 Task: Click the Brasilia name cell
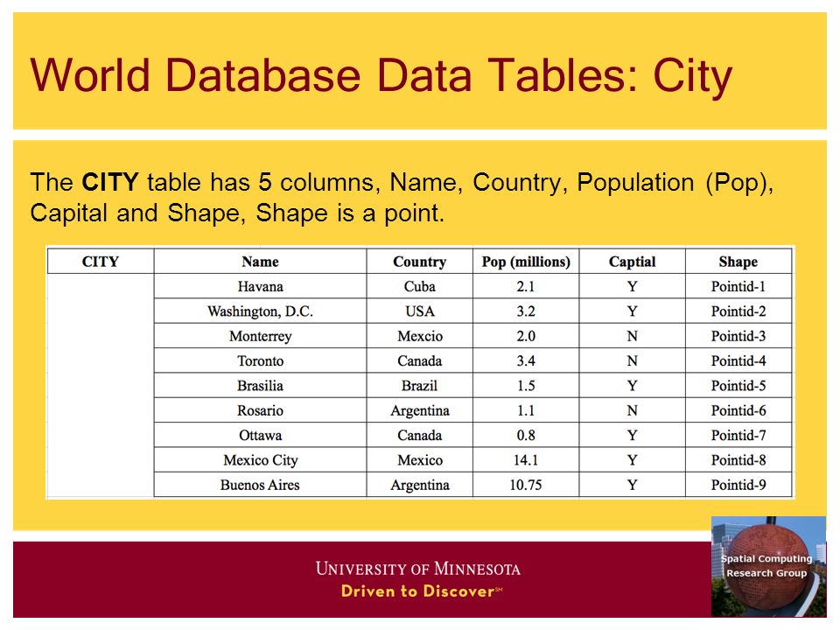(260, 386)
